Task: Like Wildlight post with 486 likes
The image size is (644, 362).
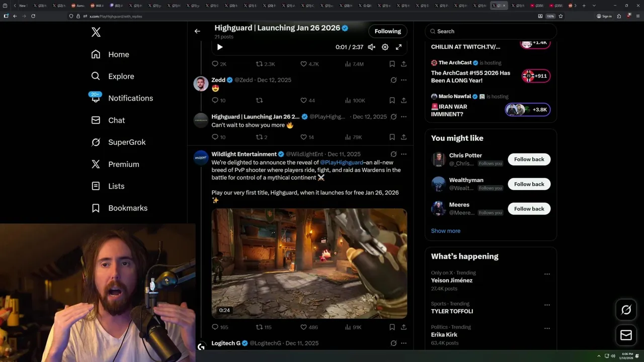Action: click(x=309, y=327)
